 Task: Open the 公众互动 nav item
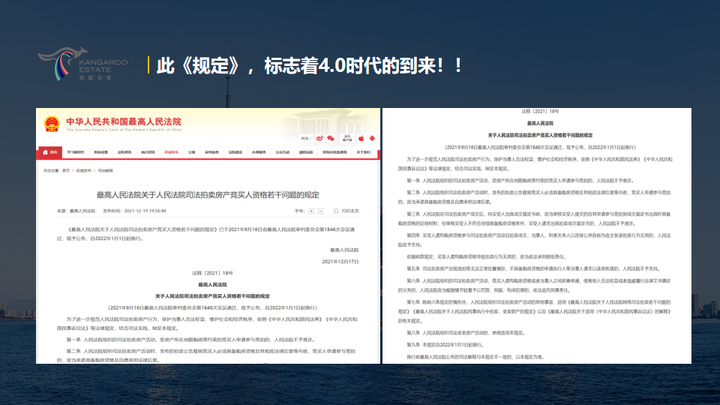[282, 152]
